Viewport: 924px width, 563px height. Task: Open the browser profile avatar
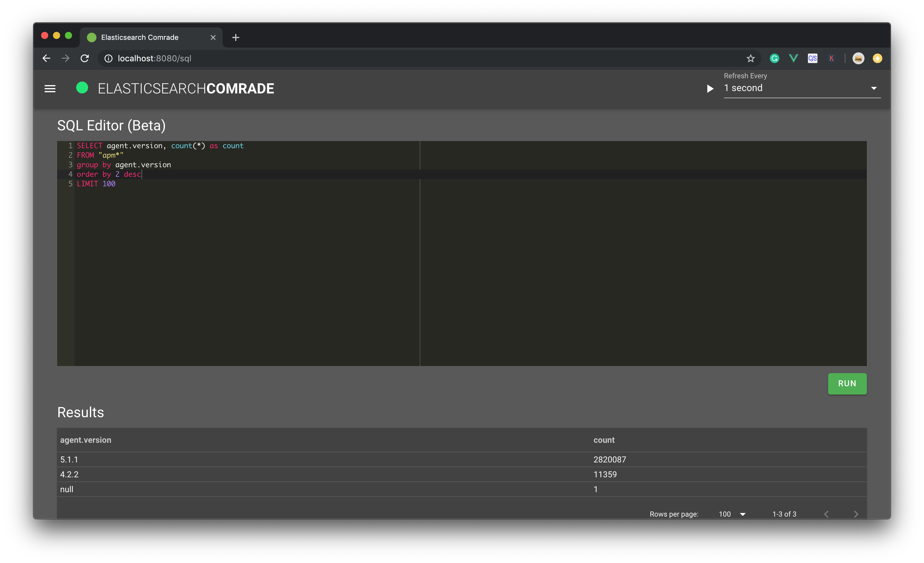(859, 59)
